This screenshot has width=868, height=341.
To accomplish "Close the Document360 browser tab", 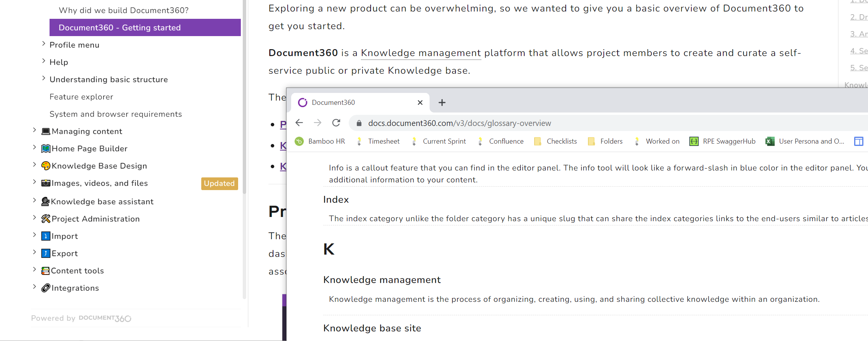I will pos(420,103).
